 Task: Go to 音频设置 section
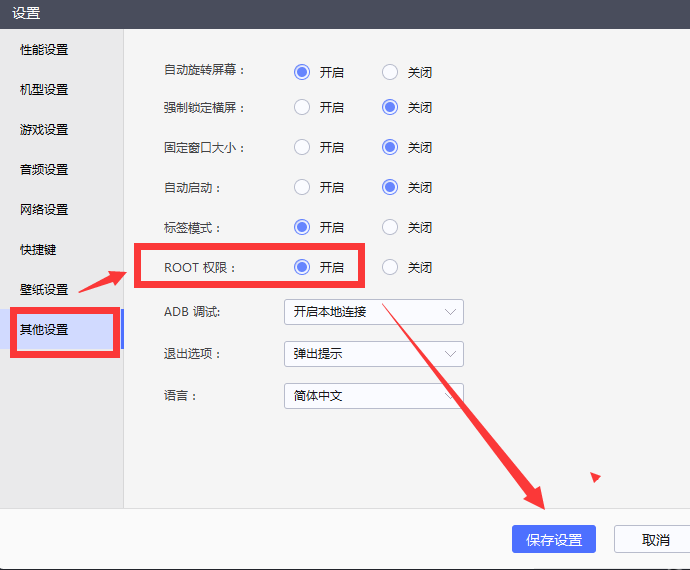(45, 170)
